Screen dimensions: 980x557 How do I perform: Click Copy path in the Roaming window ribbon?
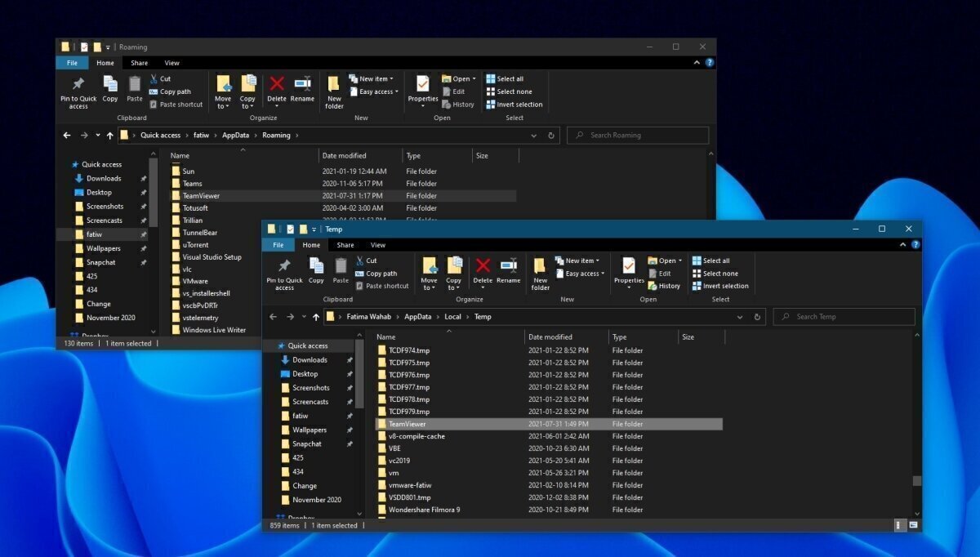pyautogui.click(x=175, y=91)
